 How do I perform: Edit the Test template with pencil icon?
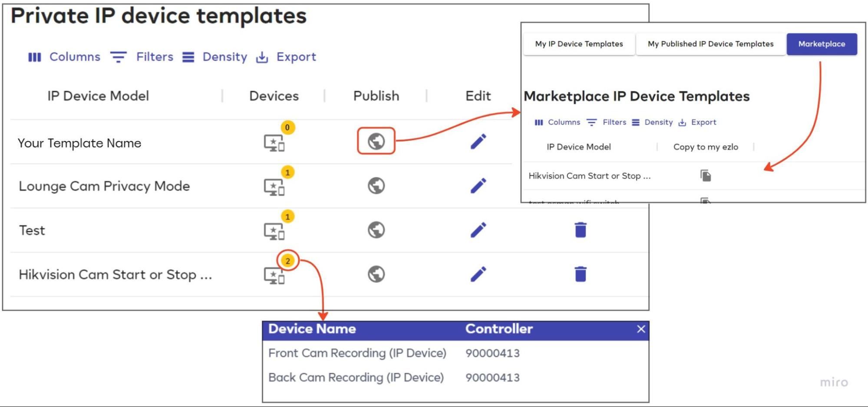coord(478,230)
